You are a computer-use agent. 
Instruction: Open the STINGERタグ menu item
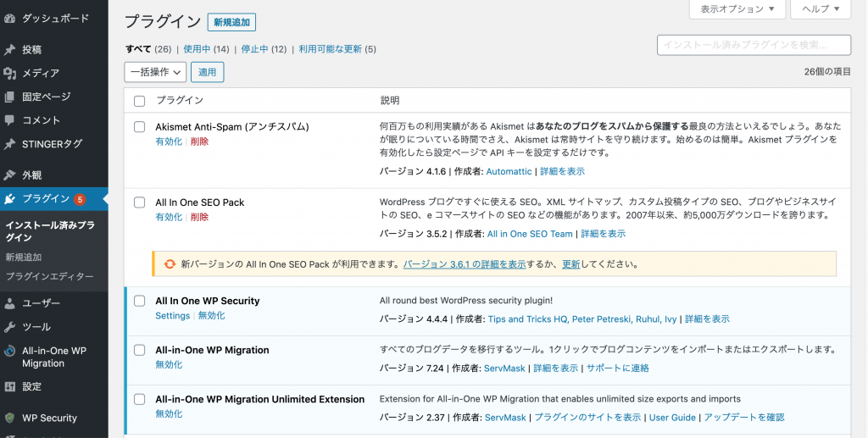tap(52, 144)
